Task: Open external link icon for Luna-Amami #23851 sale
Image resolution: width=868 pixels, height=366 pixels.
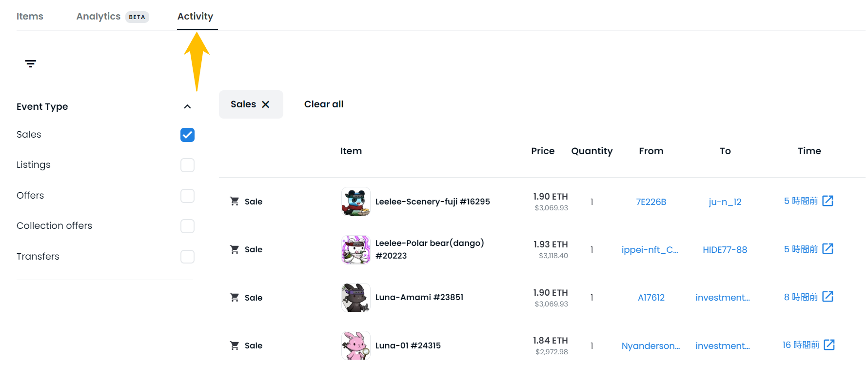Action: tap(828, 297)
